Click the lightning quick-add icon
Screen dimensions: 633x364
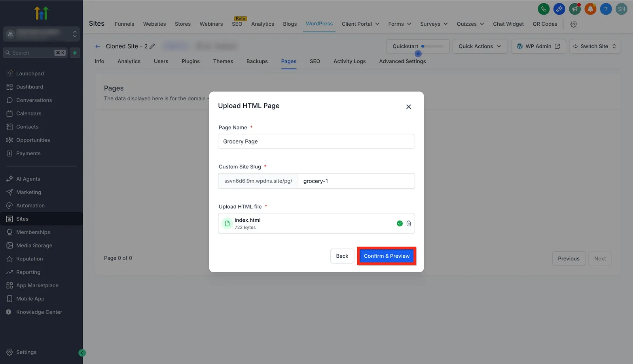click(x=75, y=53)
